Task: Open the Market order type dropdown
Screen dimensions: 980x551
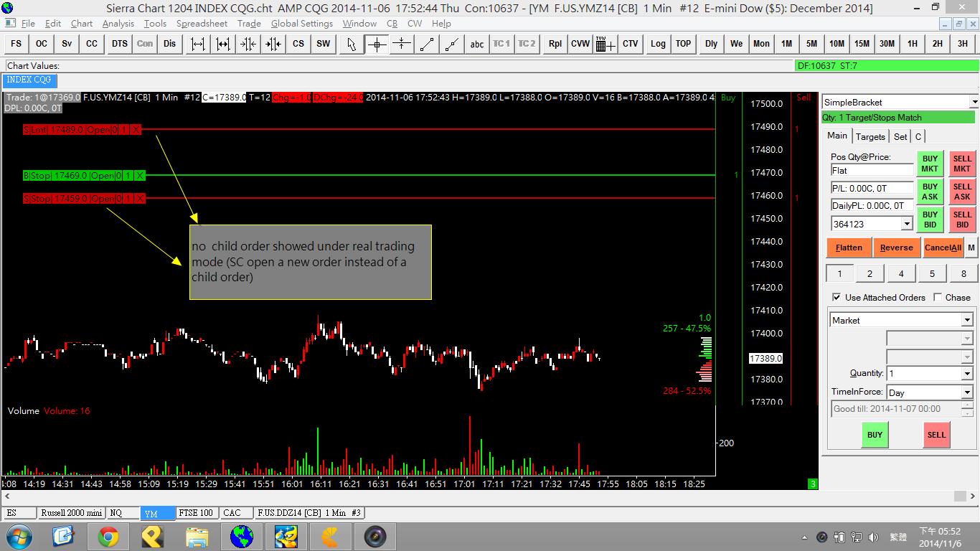Action: (967, 320)
